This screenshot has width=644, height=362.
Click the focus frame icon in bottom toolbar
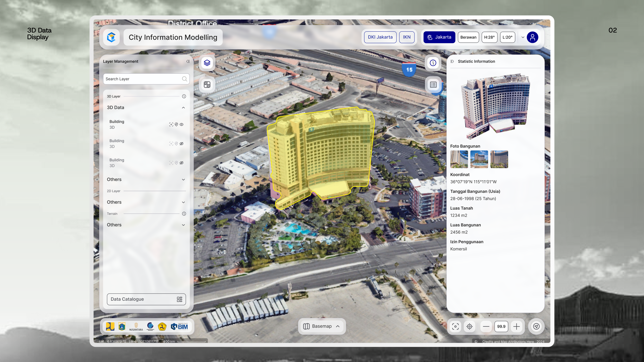(x=455, y=326)
